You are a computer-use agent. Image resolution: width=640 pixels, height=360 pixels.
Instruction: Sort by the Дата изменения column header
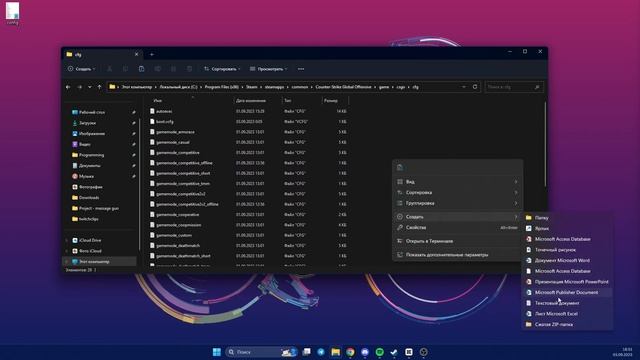[251, 100]
